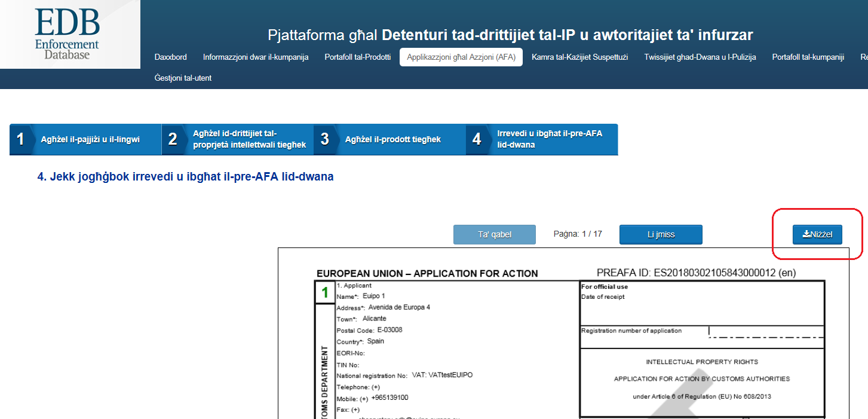Click the Li jmiss next page button
This screenshot has width=868, height=419.
(661, 234)
